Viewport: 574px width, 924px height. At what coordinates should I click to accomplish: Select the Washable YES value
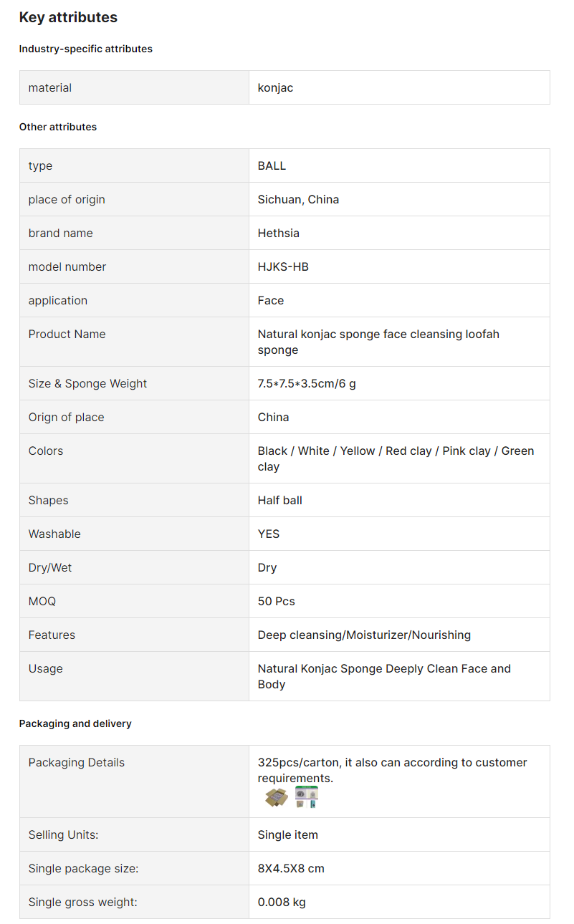coord(269,534)
